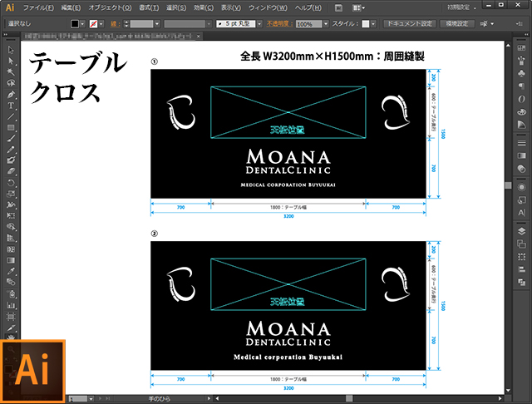
Task: Open the ウィンドウ(W) menu
Action: point(268,7)
